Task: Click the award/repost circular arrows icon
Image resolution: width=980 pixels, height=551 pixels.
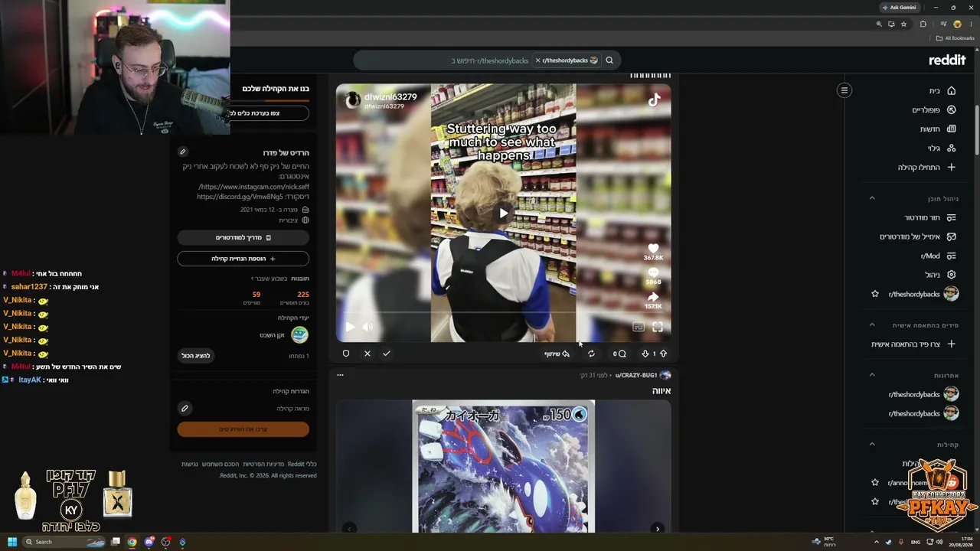Action: pos(591,354)
